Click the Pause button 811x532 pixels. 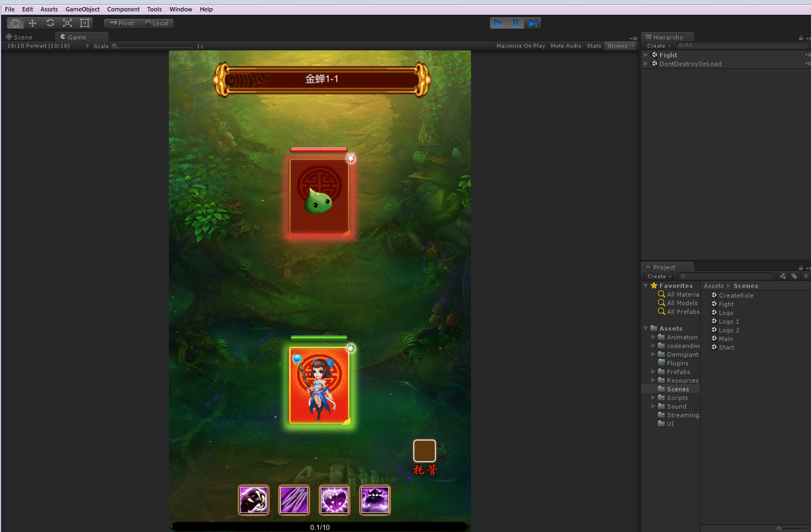tap(515, 23)
